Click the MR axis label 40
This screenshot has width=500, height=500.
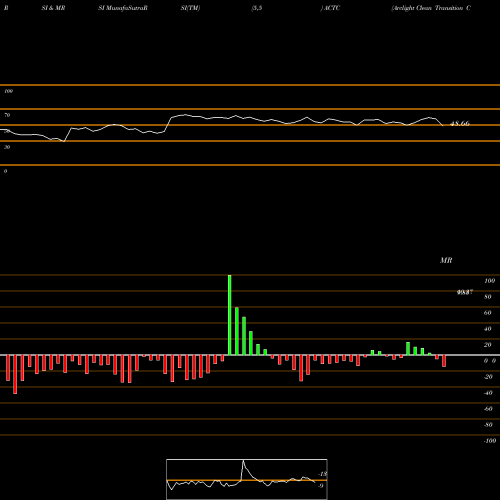pyautogui.click(x=488, y=329)
